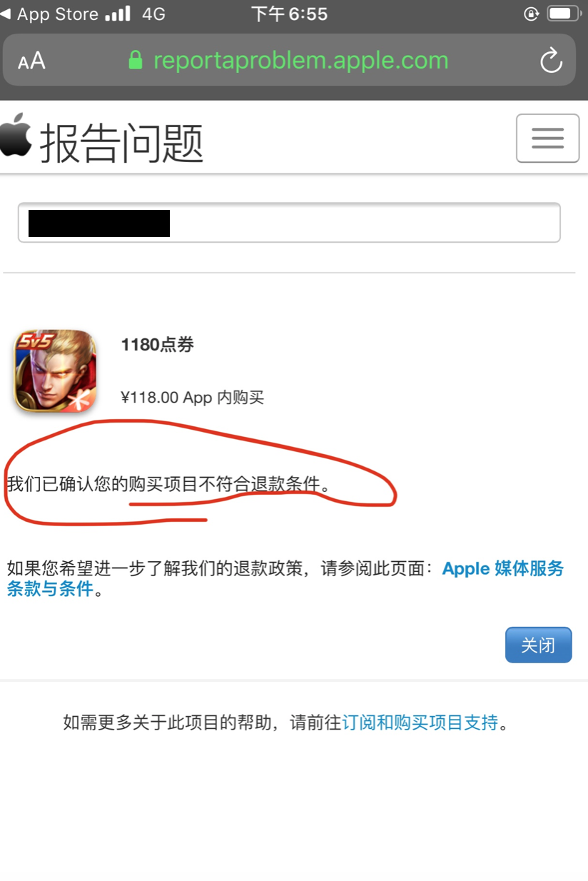Tap the refund ineligible message text
Viewport: 588px width, 881px height.
(x=169, y=484)
